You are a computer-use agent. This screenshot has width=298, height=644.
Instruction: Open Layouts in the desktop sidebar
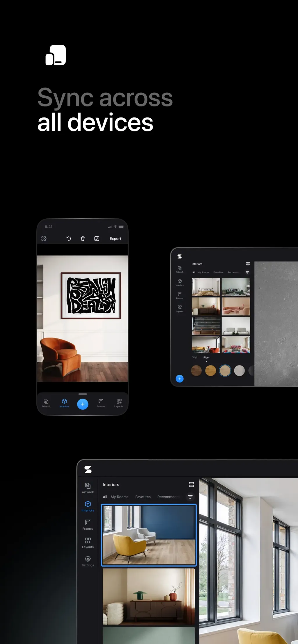88,543
